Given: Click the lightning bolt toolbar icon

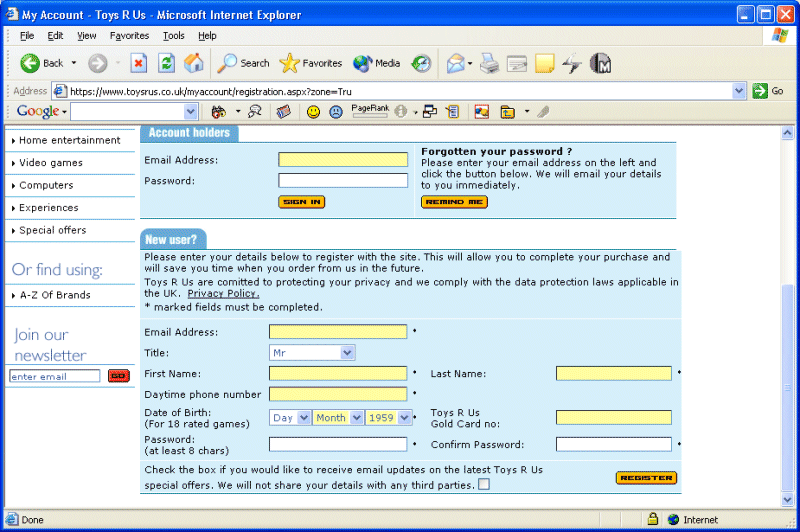Looking at the screenshot, I should click(x=572, y=63).
